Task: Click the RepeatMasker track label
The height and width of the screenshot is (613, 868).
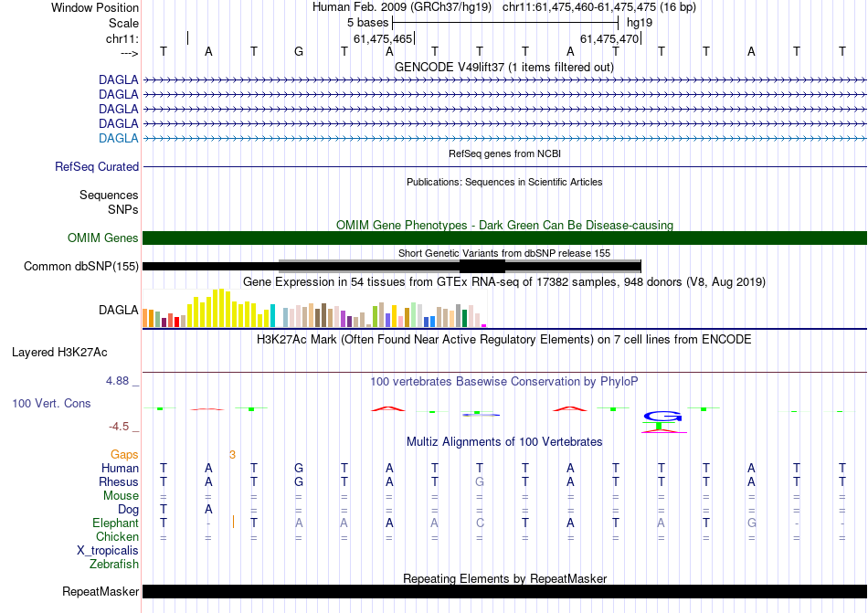Action: (101, 591)
